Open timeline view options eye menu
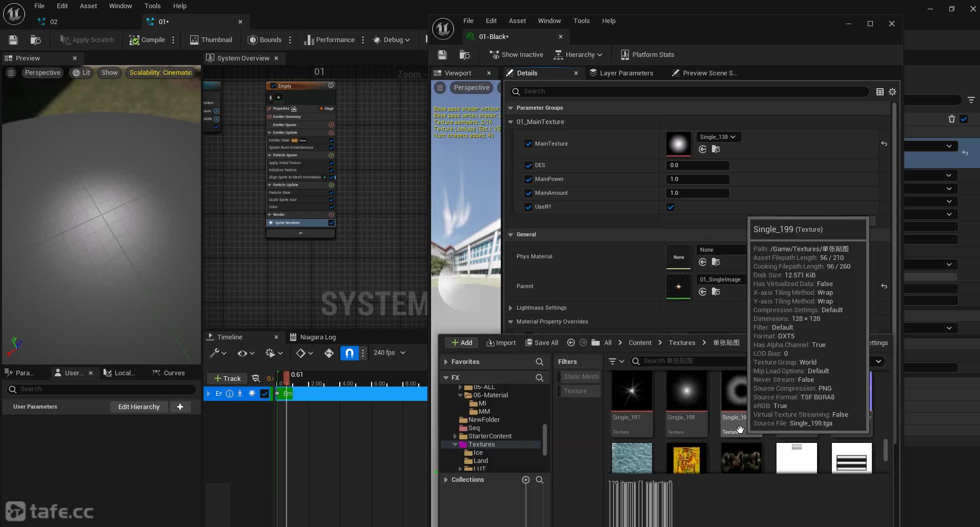Screen dimensions: 980x527 coord(246,353)
